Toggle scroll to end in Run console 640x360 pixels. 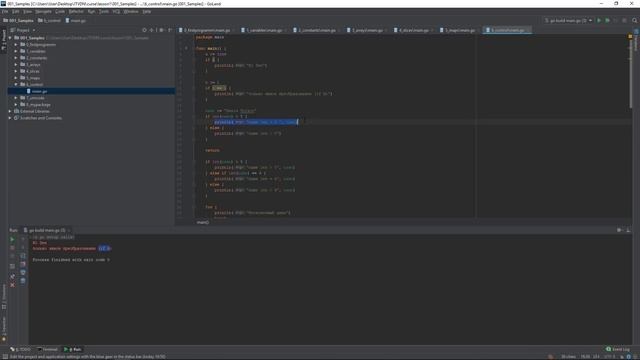coord(23,264)
